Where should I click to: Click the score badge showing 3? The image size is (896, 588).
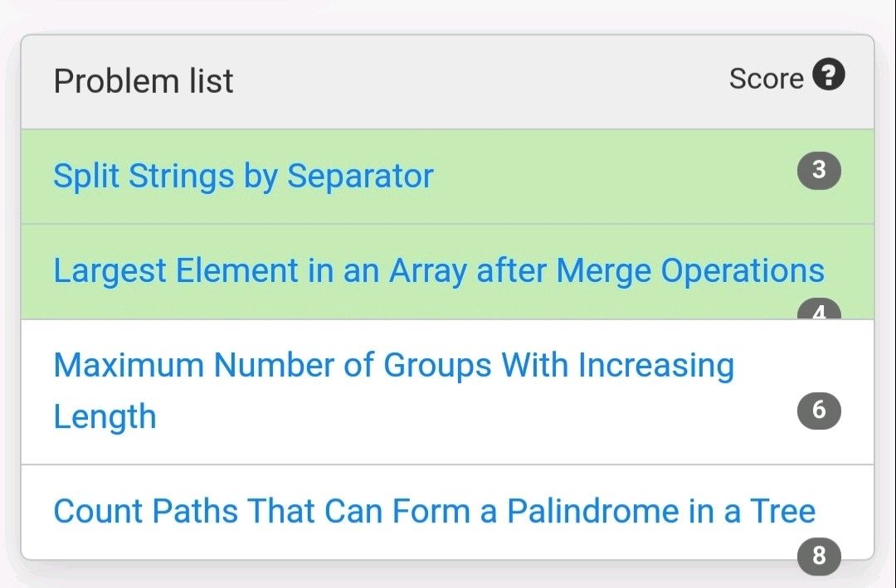(819, 170)
